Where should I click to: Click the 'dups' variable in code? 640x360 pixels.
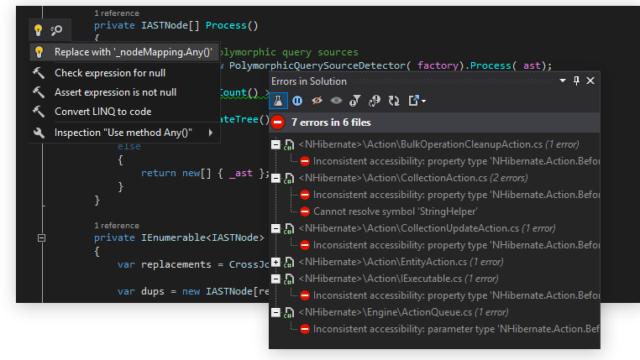[x=153, y=291]
